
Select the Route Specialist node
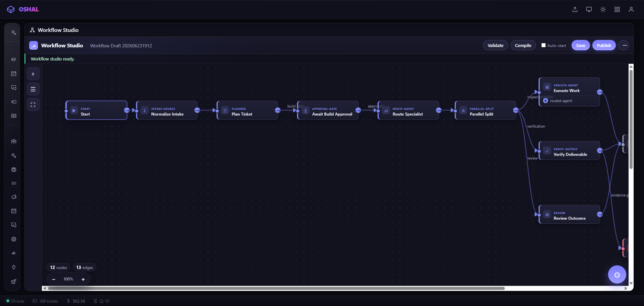(408, 110)
